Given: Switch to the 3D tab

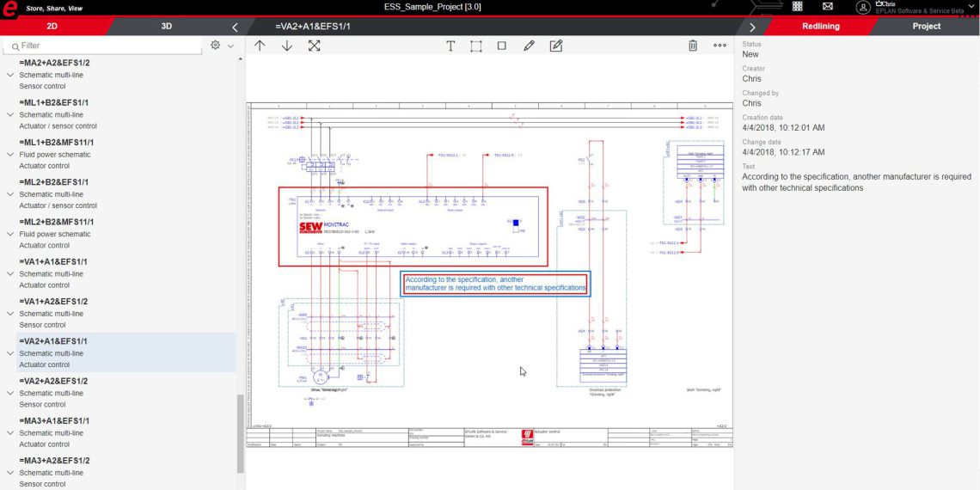Looking at the screenshot, I should point(167,27).
